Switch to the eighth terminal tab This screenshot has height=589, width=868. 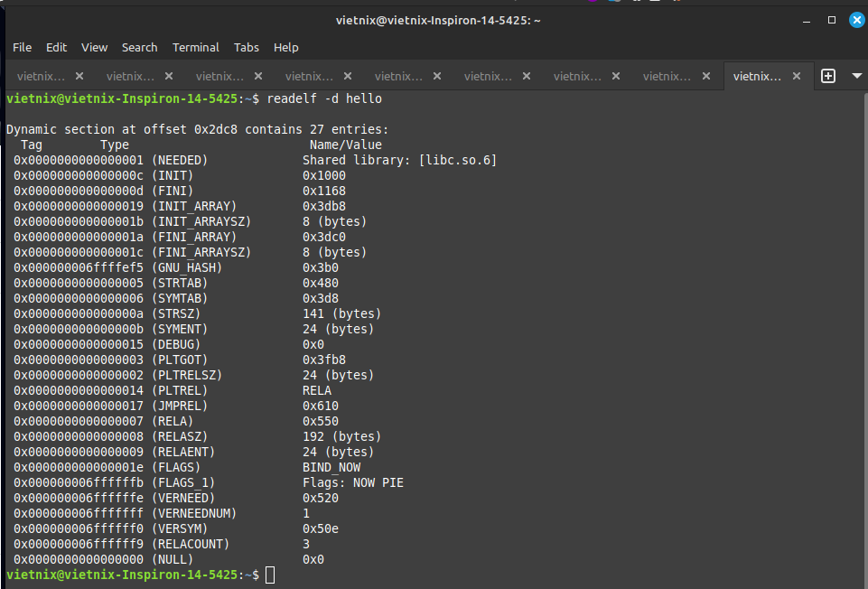pyautogui.click(x=667, y=77)
